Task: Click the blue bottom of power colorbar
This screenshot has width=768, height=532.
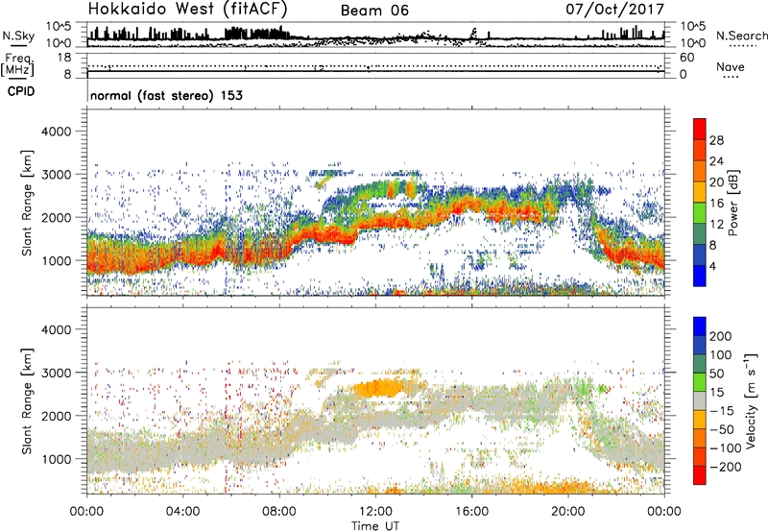Action: [x=700, y=277]
